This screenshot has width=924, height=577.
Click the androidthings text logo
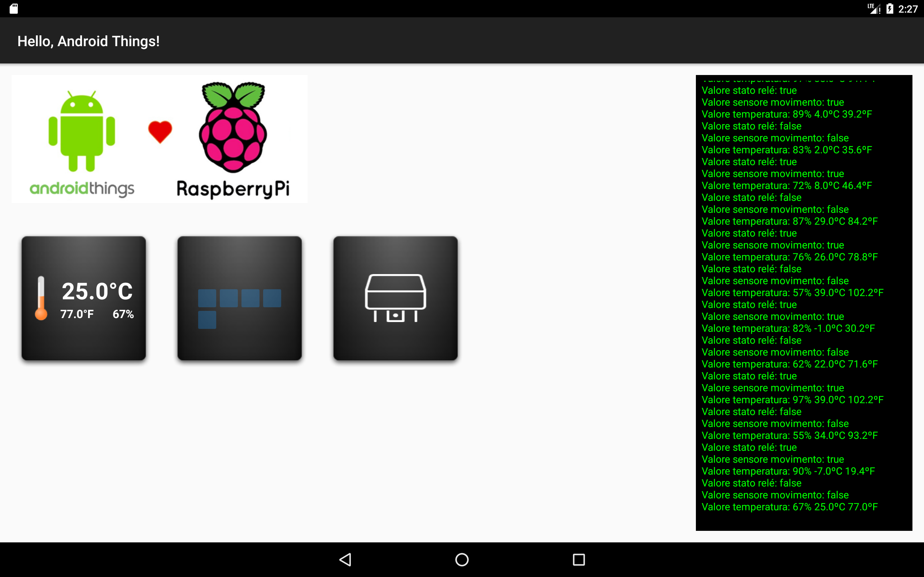(x=82, y=189)
